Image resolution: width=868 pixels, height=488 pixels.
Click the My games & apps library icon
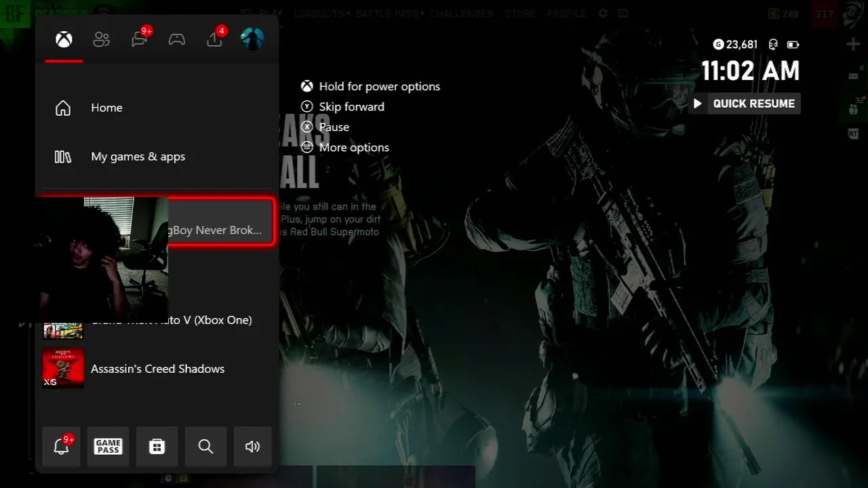pyautogui.click(x=63, y=157)
